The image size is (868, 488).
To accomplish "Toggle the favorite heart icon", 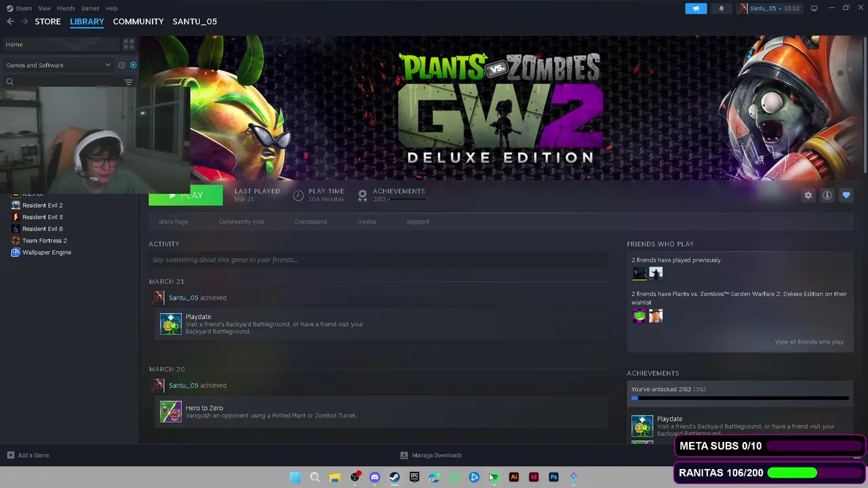I will click(x=846, y=195).
